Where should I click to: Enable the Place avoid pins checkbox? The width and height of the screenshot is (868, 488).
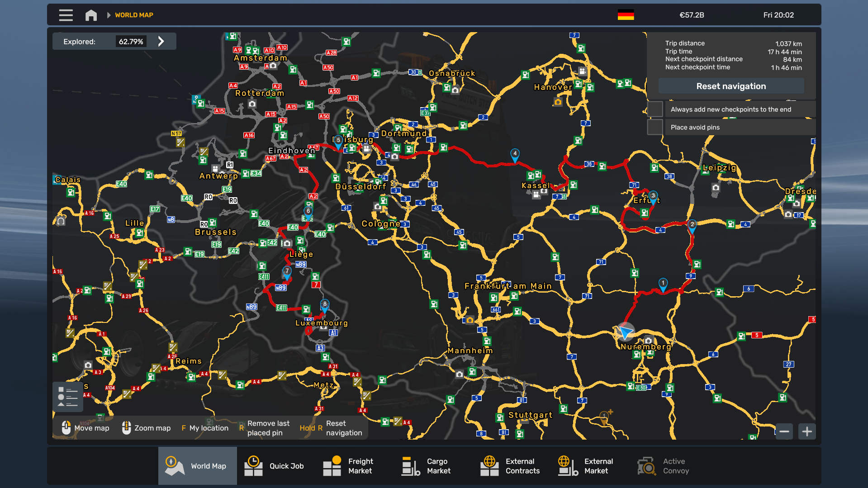coord(655,127)
